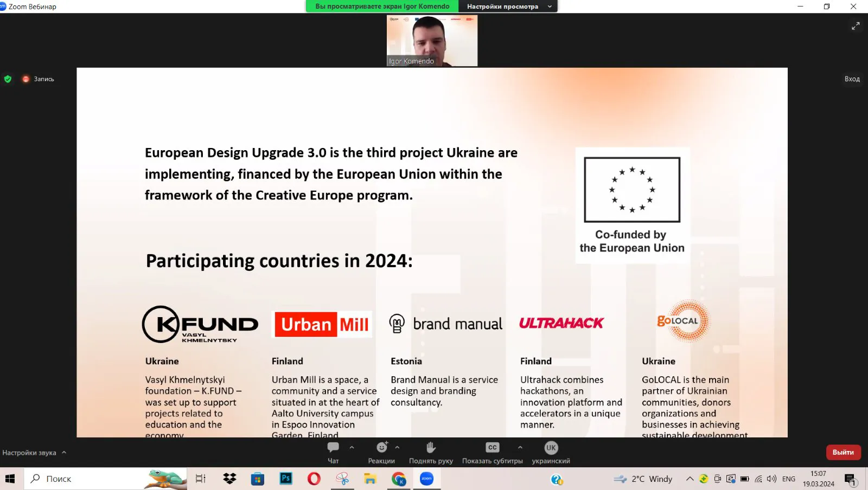The width and height of the screenshot is (868, 490).
Task: Enter full screen with diagonal arrows icon
Action: 856,25
